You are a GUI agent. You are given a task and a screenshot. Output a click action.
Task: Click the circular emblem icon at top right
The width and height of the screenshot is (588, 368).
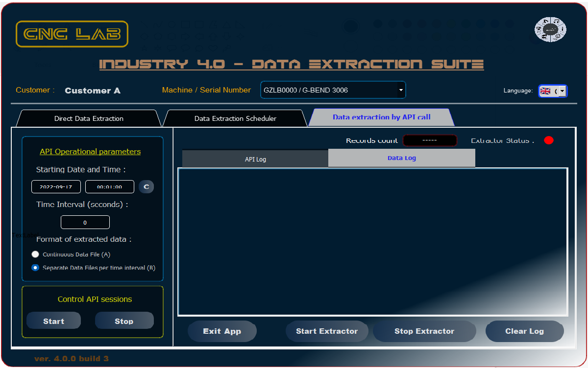[x=550, y=29]
